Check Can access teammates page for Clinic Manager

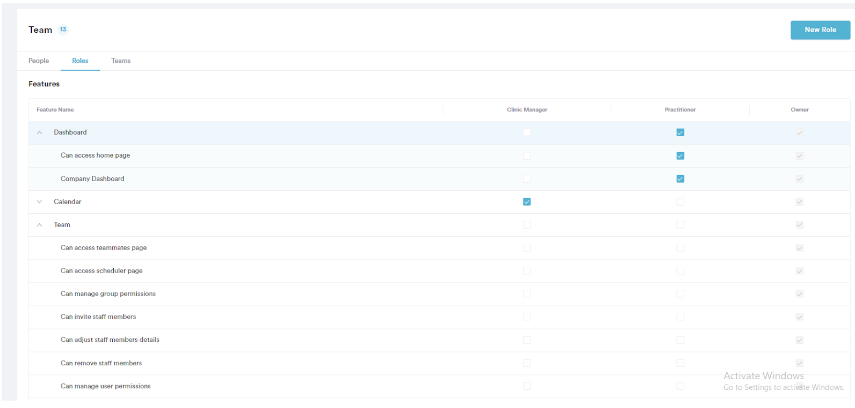coord(527,248)
